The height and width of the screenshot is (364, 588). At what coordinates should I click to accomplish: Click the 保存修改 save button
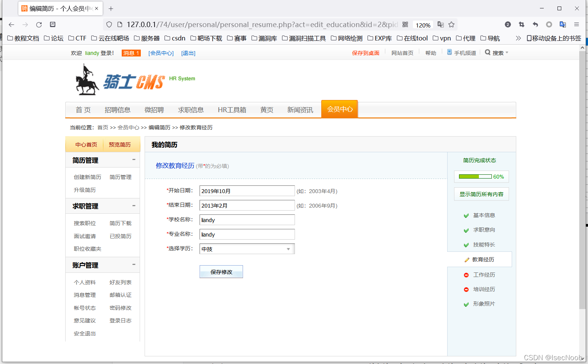click(221, 271)
